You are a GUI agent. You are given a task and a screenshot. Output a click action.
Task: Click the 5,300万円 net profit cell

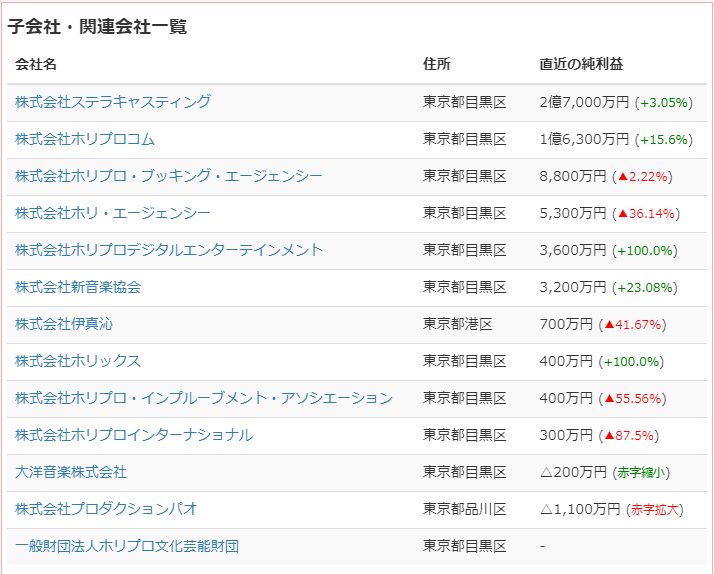point(573,213)
